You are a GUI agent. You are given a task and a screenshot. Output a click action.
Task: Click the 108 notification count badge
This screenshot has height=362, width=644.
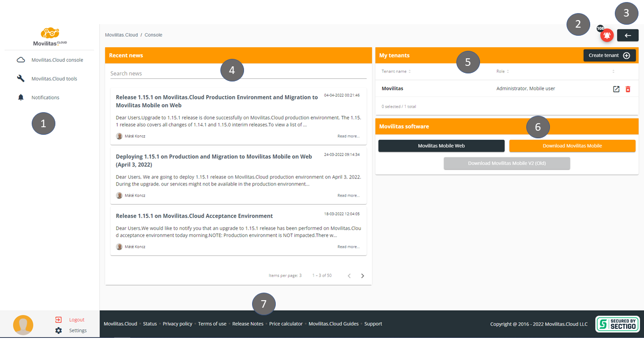tap(600, 28)
